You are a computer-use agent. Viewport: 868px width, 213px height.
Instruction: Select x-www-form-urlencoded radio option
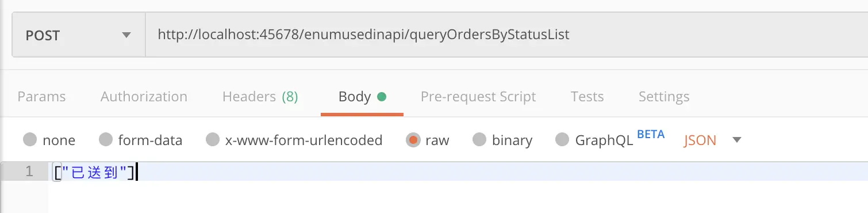pyautogui.click(x=213, y=140)
